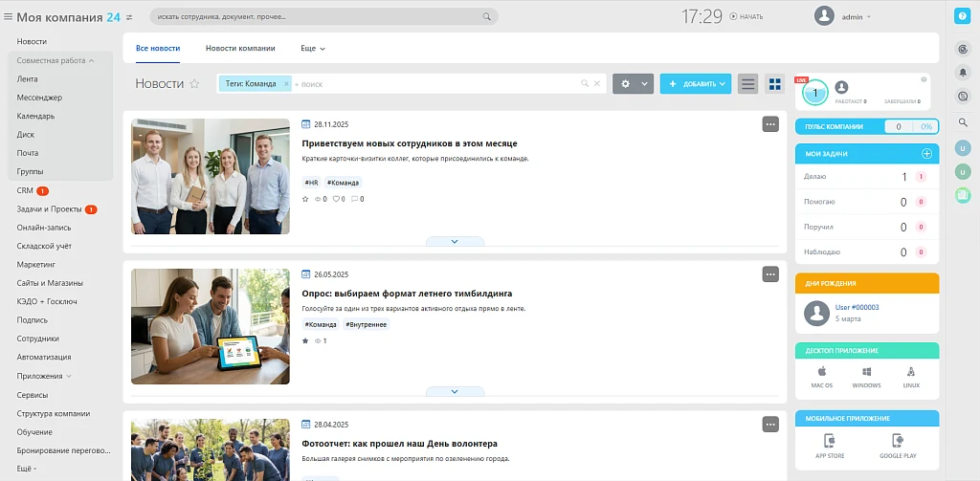Select the Новости компании tab
Screen dimensions: 980x481
tap(240, 48)
